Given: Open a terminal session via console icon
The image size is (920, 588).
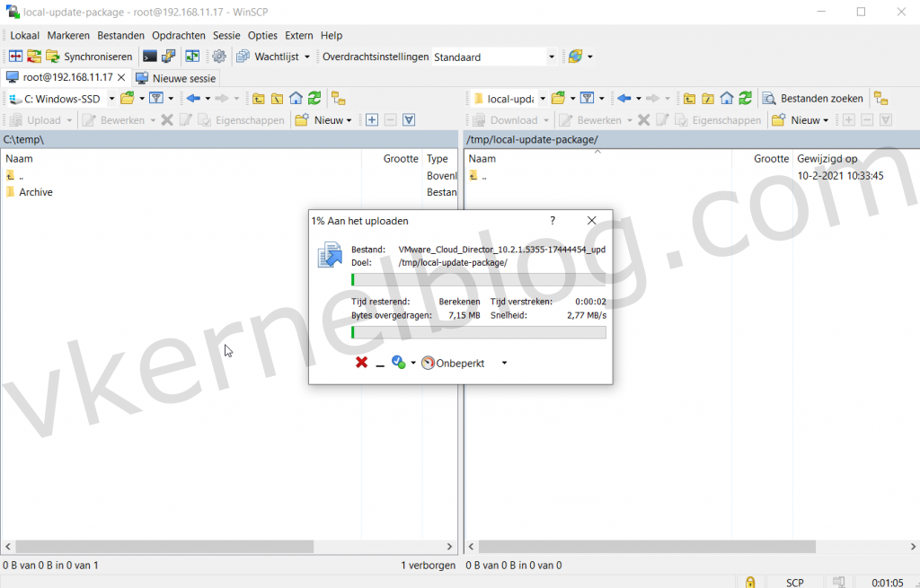Looking at the screenshot, I should pos(148,56).
